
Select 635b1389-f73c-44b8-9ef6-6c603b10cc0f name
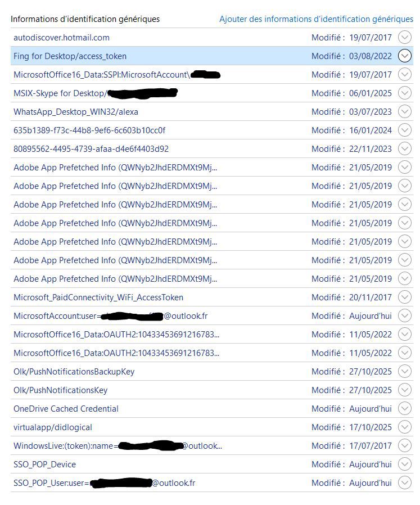click(89, 130)
